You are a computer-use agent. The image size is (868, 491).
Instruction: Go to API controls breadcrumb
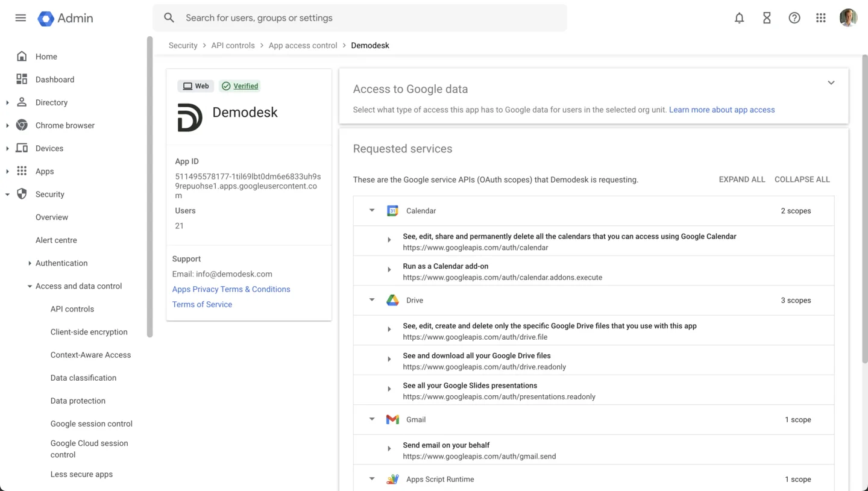(233, 45)
